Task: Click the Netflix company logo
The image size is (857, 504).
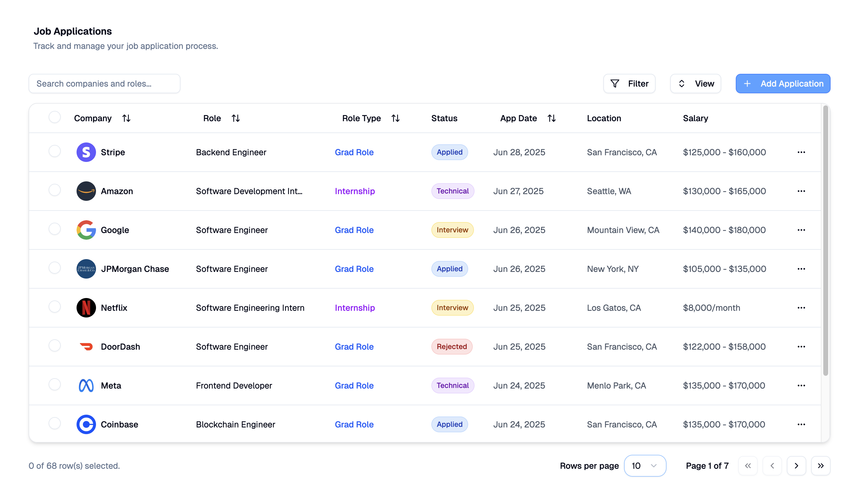Action: click(x=86, y=308)
